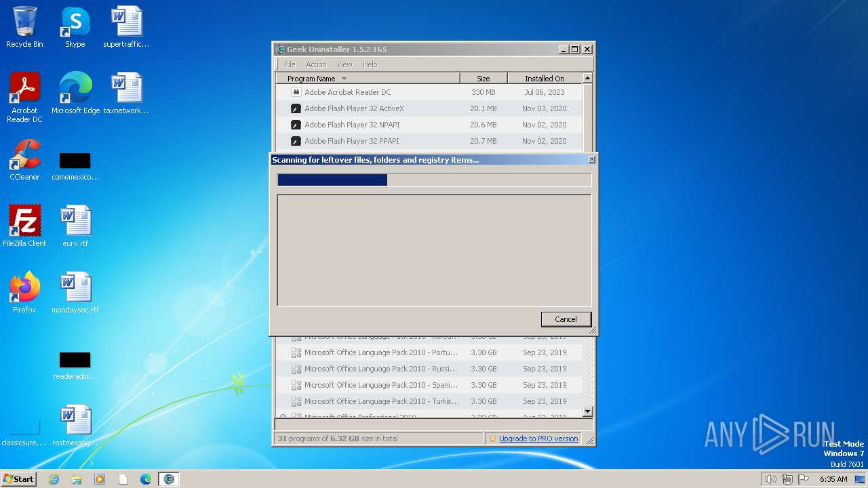The height and width of the screenshot is (488, 868).
Task: Open the Action menu
Action: (x=316, y=64)
